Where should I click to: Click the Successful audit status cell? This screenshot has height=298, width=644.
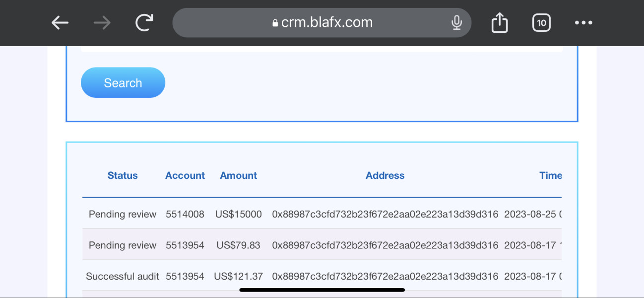coord(123,276)
